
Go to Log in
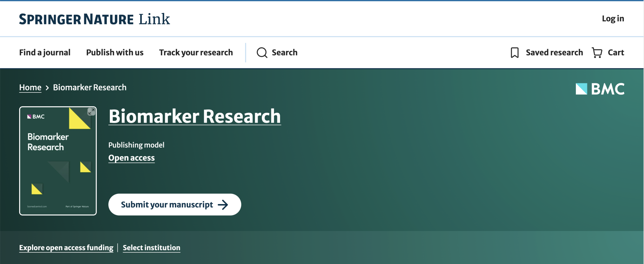(x=613, y=18)
